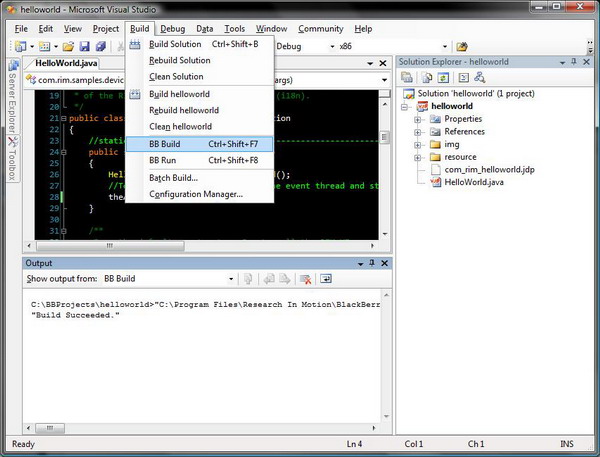The width and height of the screenshot is (600, 457).
Task: Switch to HelloWorld.java editor tab
Action: (x=66, y=63)
